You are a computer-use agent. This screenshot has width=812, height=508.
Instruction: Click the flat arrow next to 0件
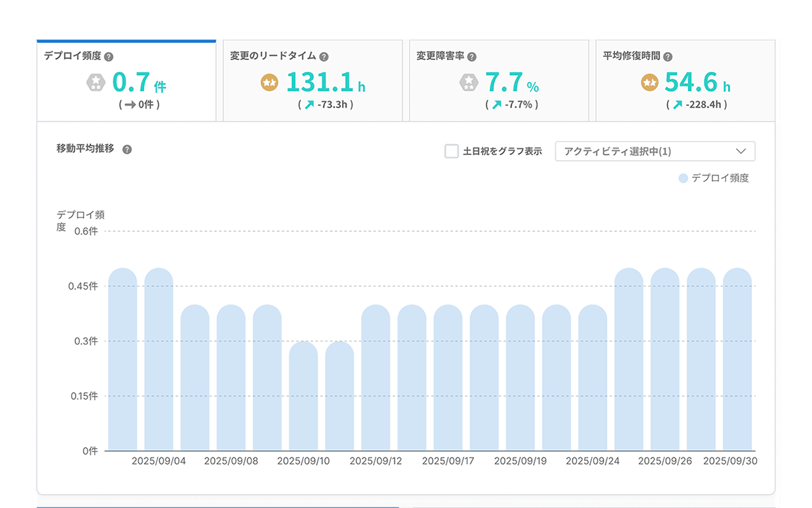coord(130,104)
